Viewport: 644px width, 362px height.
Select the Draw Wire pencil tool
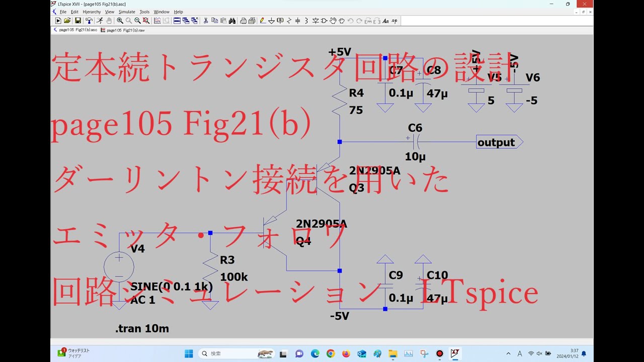click(263, 21)
